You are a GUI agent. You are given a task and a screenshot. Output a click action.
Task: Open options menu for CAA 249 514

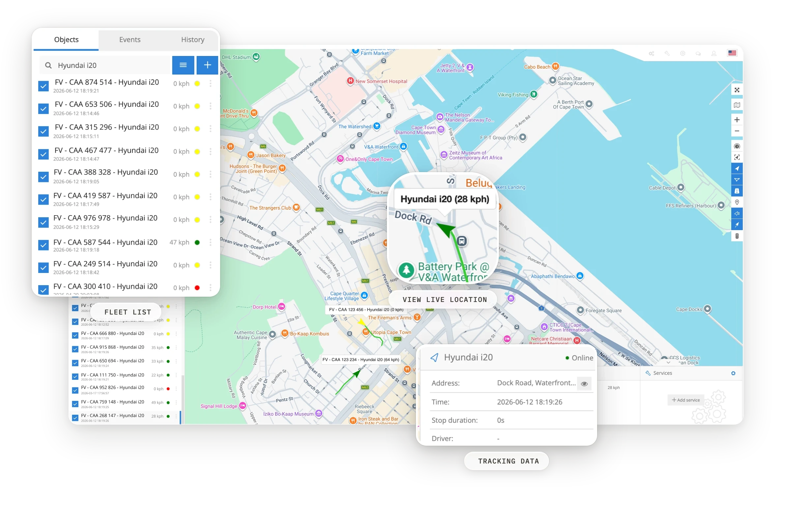coord(211,265)
